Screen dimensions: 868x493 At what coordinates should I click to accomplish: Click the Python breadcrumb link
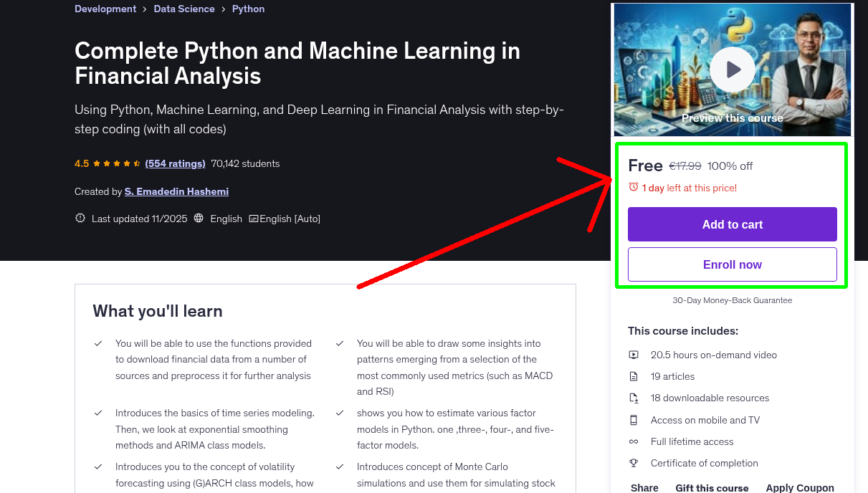[x=248, y=9]
